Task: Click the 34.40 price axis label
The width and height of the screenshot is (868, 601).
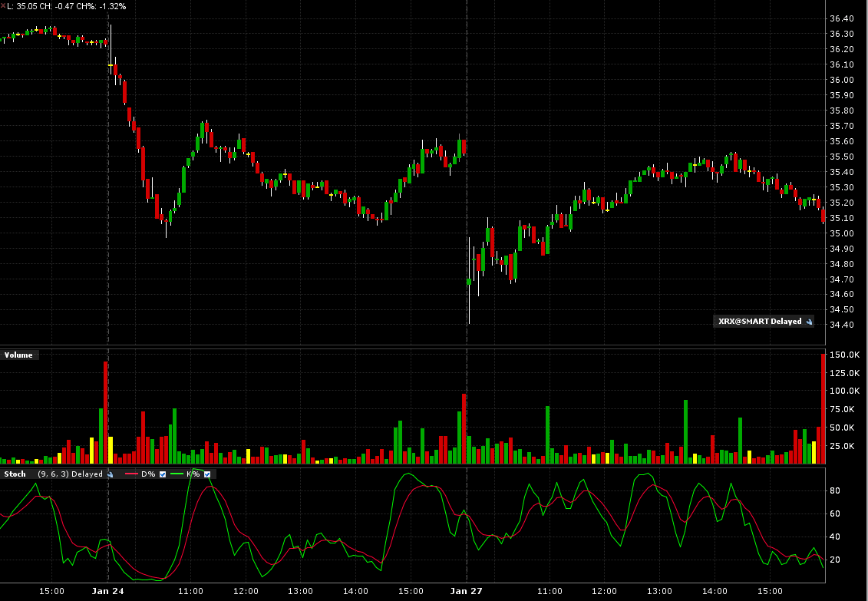Action: click(842, 325)
